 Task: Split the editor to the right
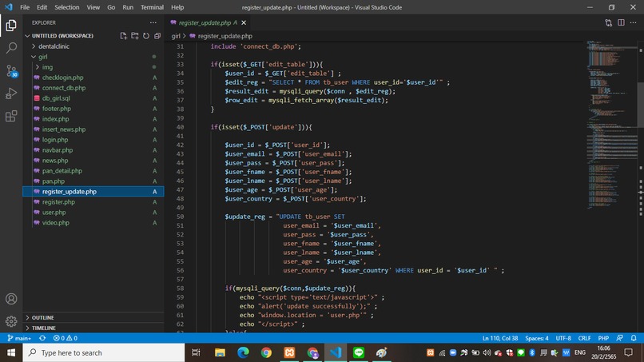[x=621, y=22]
